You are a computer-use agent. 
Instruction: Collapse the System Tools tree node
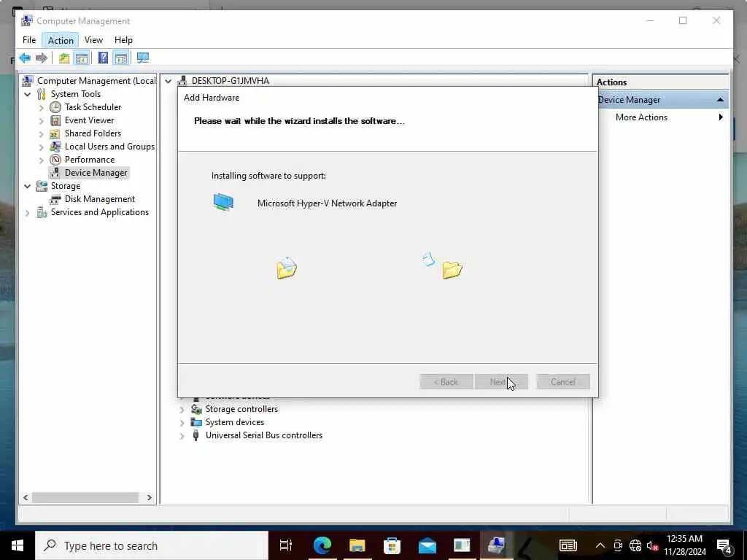[x=28, y=94]
